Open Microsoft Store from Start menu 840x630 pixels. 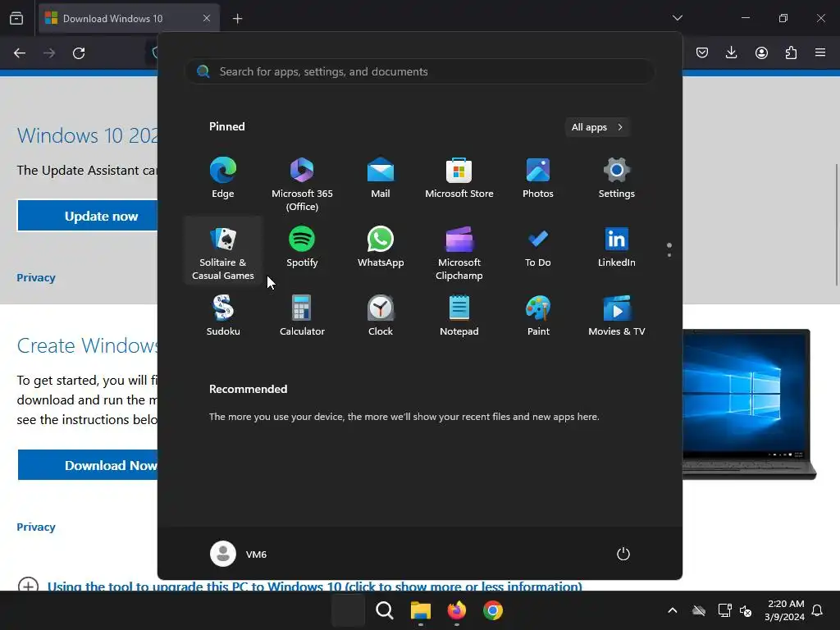[x=459, y=178]
